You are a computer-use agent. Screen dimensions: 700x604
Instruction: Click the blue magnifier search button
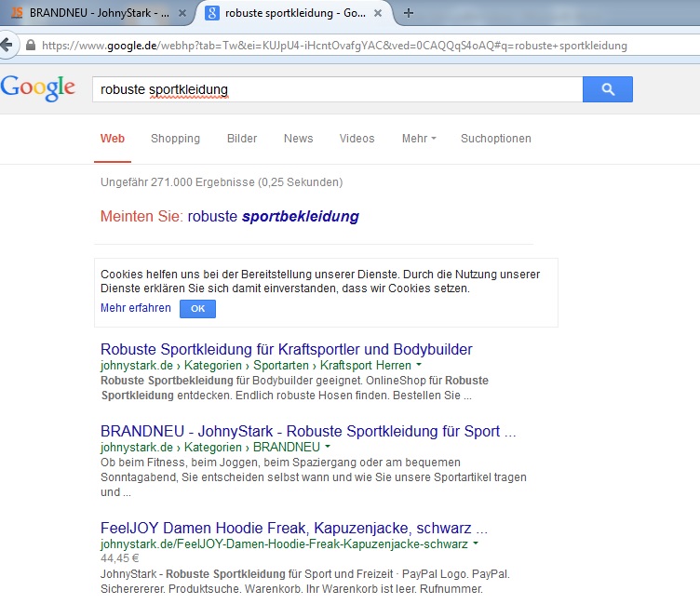(x=607, y=89)
